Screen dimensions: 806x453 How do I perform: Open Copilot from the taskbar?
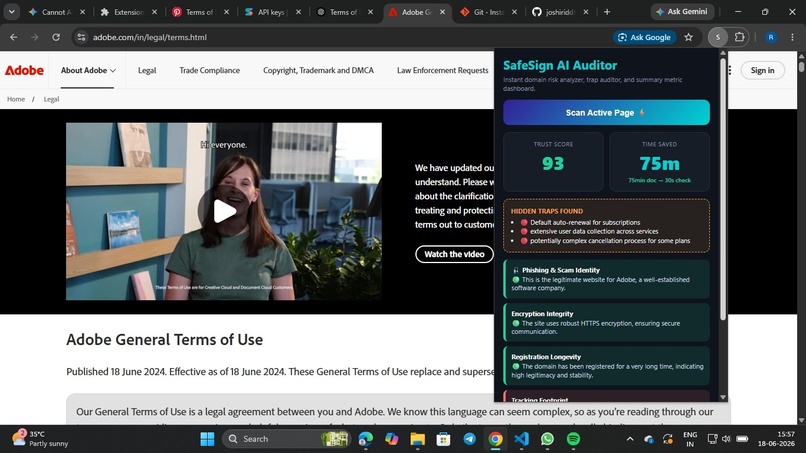(392, 439)
